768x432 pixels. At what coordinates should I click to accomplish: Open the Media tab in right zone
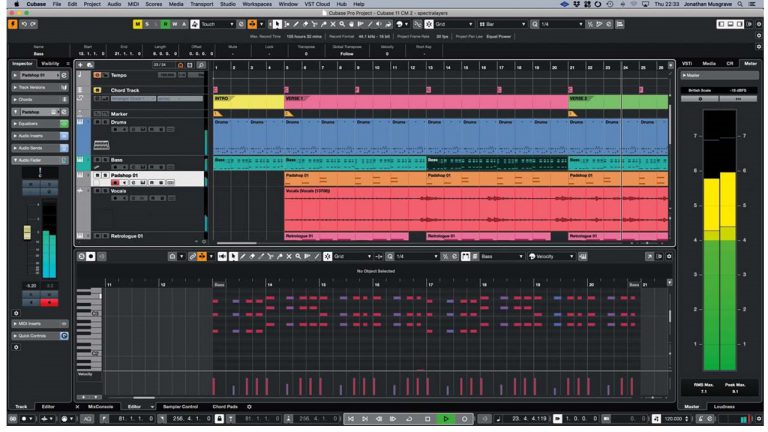tap(709, 64)
